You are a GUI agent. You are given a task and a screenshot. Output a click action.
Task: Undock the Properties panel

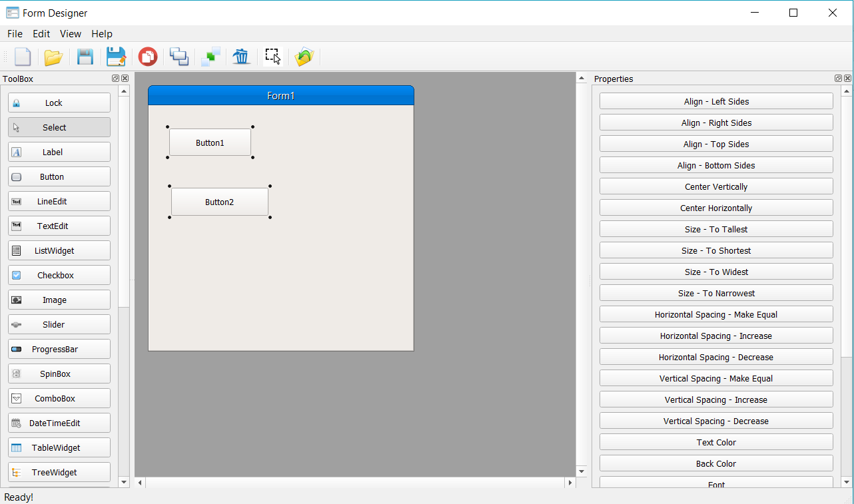(x=838, y=78)
